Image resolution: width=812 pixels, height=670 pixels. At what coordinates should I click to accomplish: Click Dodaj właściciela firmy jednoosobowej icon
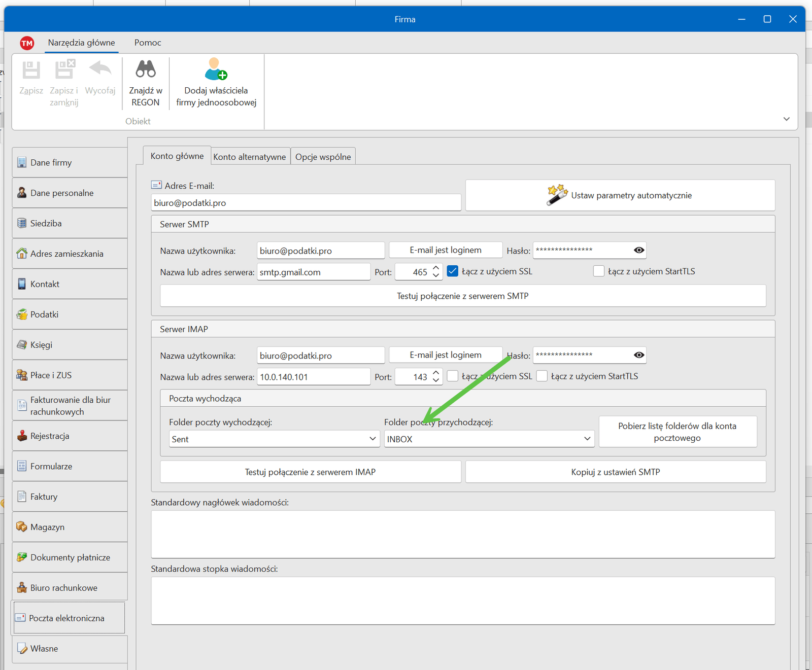(216, 69)
